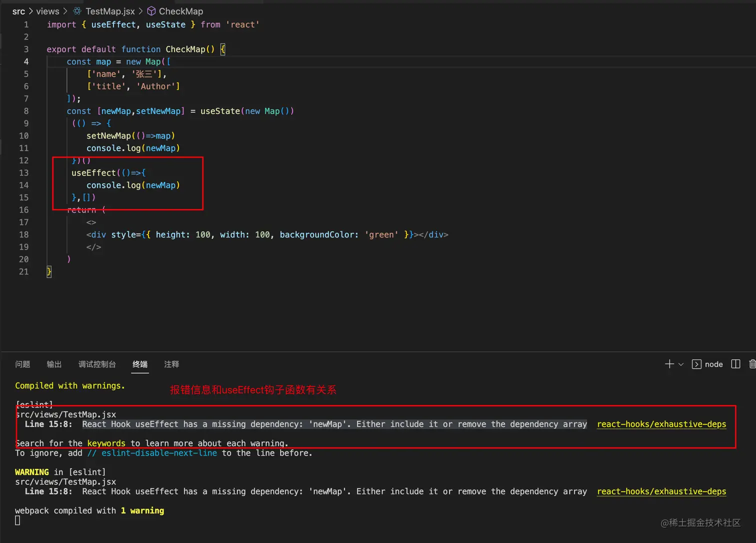Screen dimensions: 756x543
Task: Click the '// eslint-disable-next-line' text in terminal
Action: point(152,453)
